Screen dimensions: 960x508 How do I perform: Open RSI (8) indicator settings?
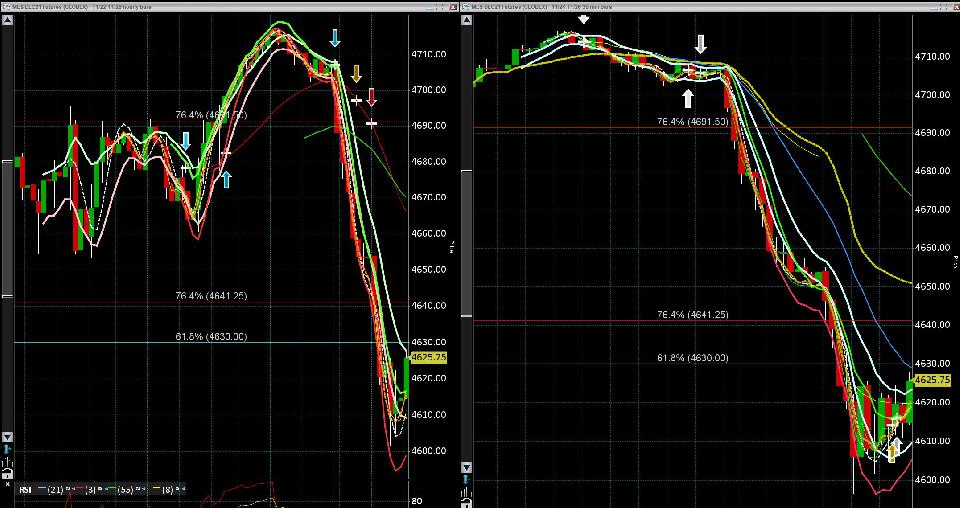[167, 490]
